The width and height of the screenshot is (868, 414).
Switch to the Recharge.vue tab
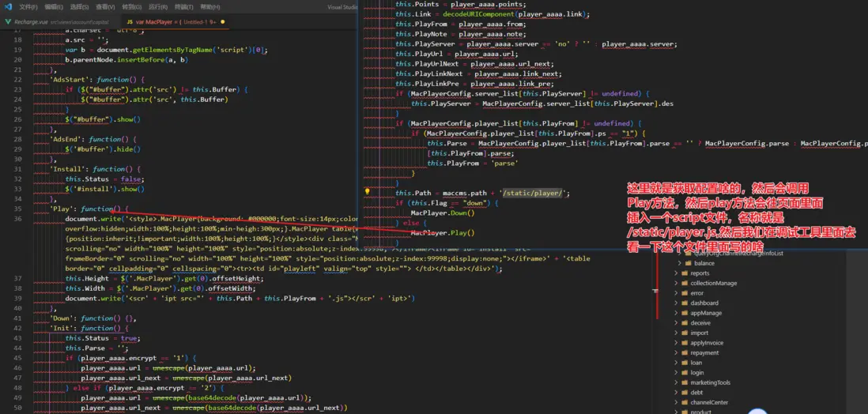pyautogui.click(x=32, y=21)
